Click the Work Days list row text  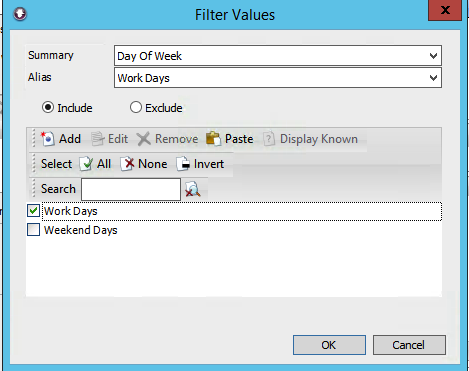pos(71,211)
